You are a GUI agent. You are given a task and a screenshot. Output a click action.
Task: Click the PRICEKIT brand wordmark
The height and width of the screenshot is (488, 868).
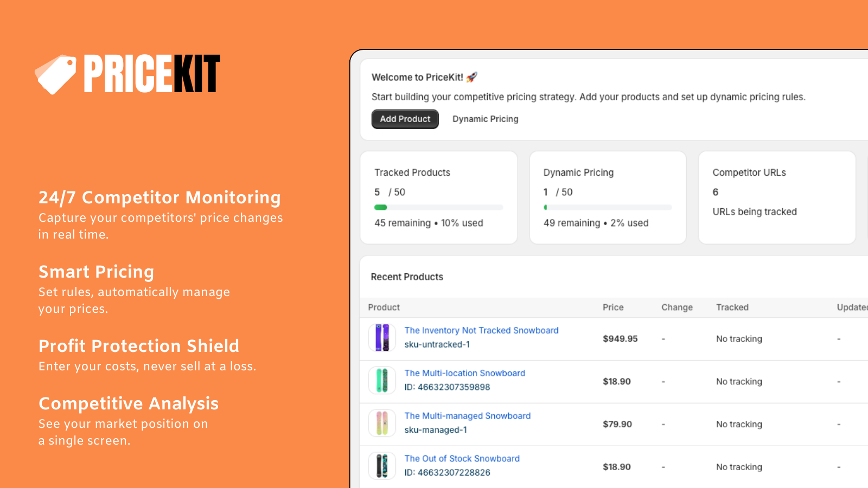click(x=152, y=74)
